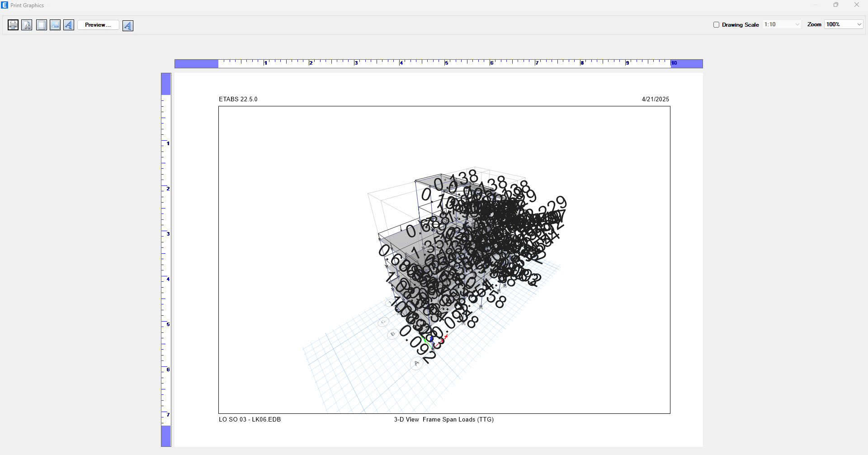Enable the Drawing Scale checkbox
Viewport: 868px width, 455px height.
tap(716, 25)
